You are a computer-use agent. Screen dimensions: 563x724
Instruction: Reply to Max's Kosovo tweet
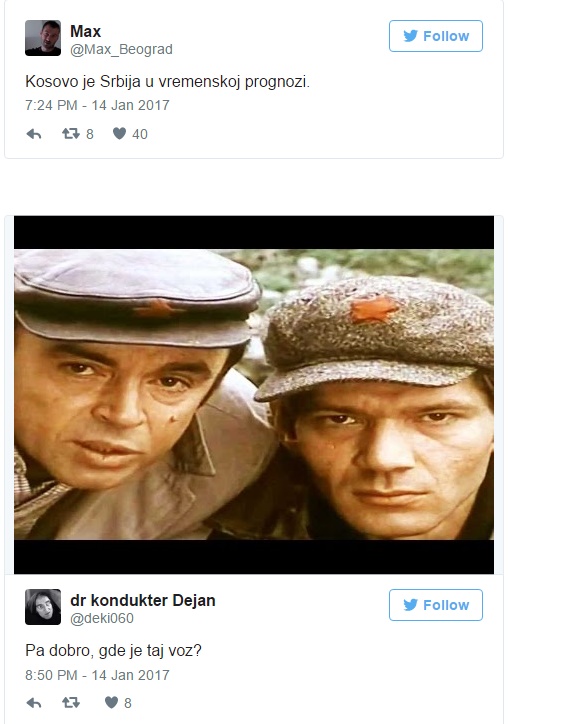pyautogui.click(x=34, y=134)
